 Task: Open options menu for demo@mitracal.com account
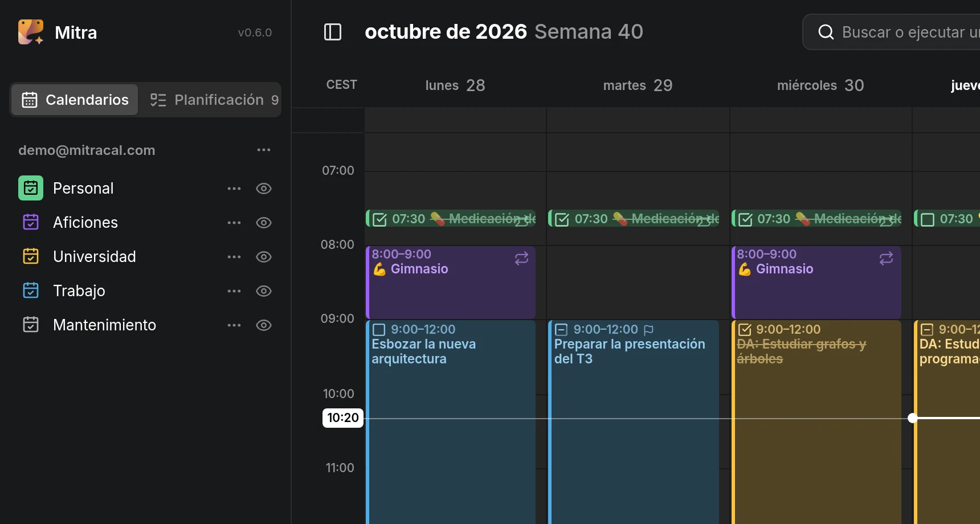point(264,150)
